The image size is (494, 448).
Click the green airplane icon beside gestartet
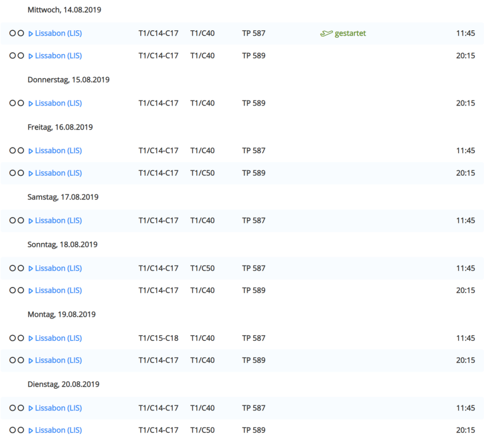326,33
